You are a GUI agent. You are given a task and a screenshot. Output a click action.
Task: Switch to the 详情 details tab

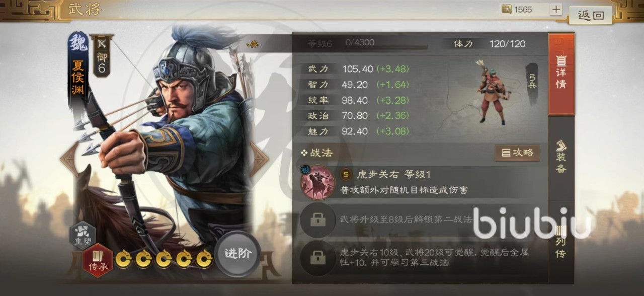point(561,74)
